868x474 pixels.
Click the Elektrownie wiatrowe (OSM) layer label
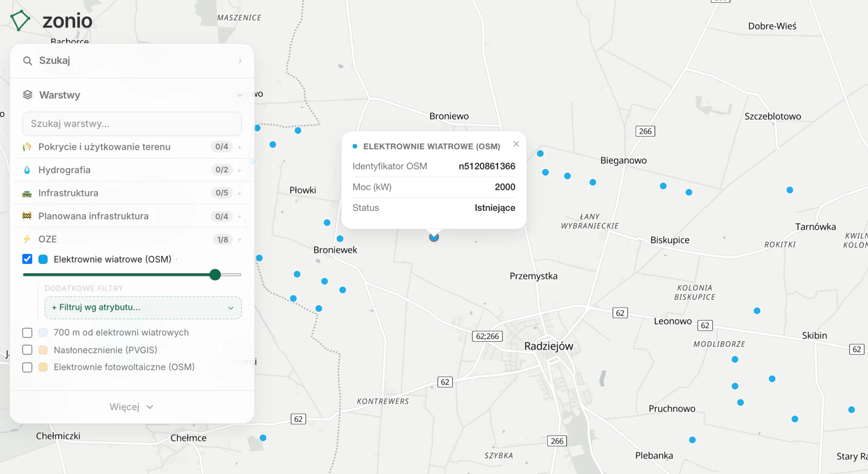point(112,259)
